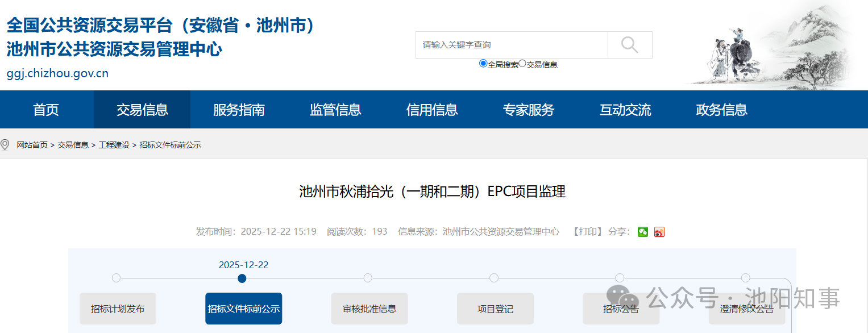Click the 【打印】 print link
This screenshot has height=333, width=868.
pyautogui.click(x=587, y=232)
